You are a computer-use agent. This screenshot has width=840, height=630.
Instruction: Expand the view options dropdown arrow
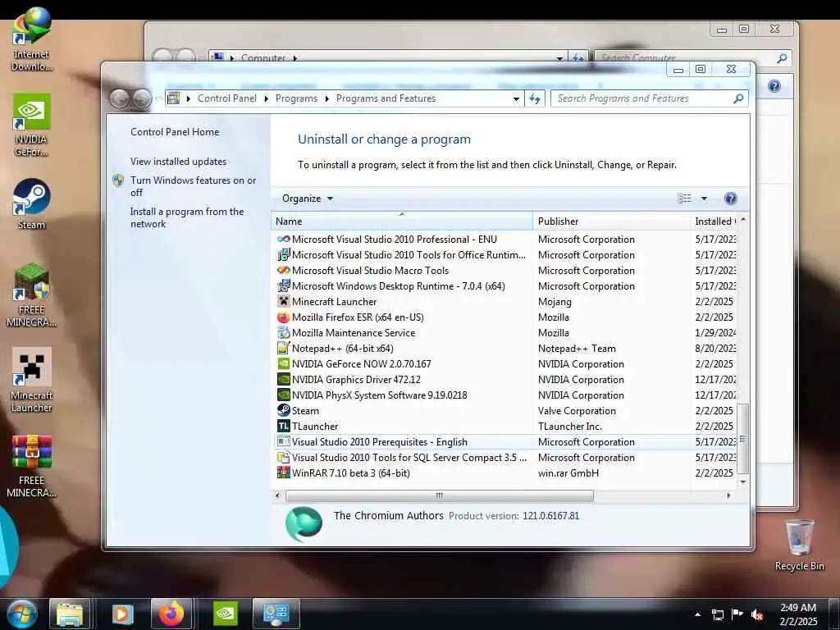pyautogui.click(x=705, y=199)
